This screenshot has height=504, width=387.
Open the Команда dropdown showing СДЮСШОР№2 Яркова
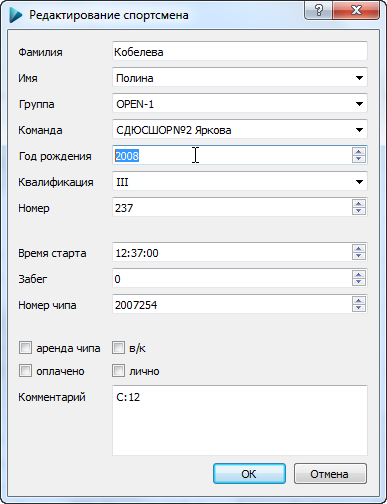[359, 130]
